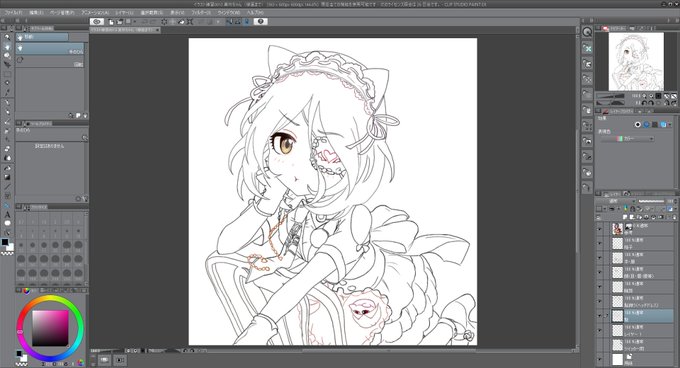Image resolution: width=680 pixels, height=368 pixels.
Task: Select the Zoom magnifier tool
Action: click(7, 37)
